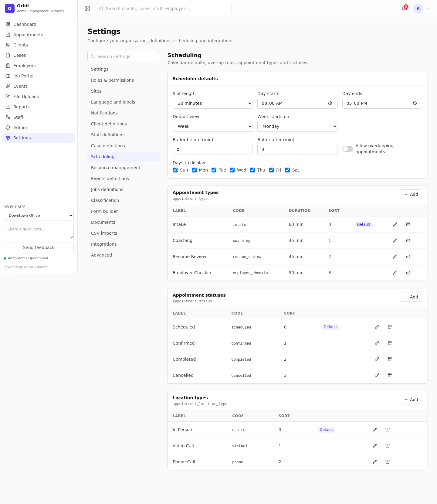Edit the In Person location type
The image size is (437, 504).
tap(375, 430)
